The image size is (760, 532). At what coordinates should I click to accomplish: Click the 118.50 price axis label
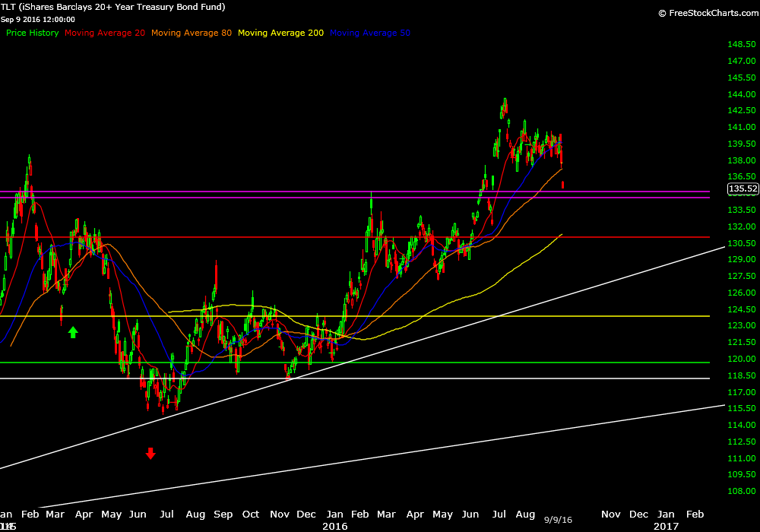pos(742,375)
